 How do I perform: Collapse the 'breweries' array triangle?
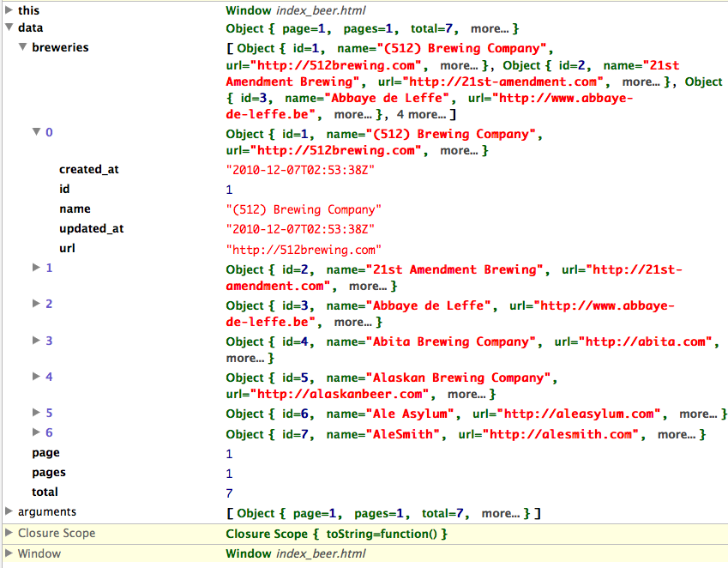[x=22, y=47]
